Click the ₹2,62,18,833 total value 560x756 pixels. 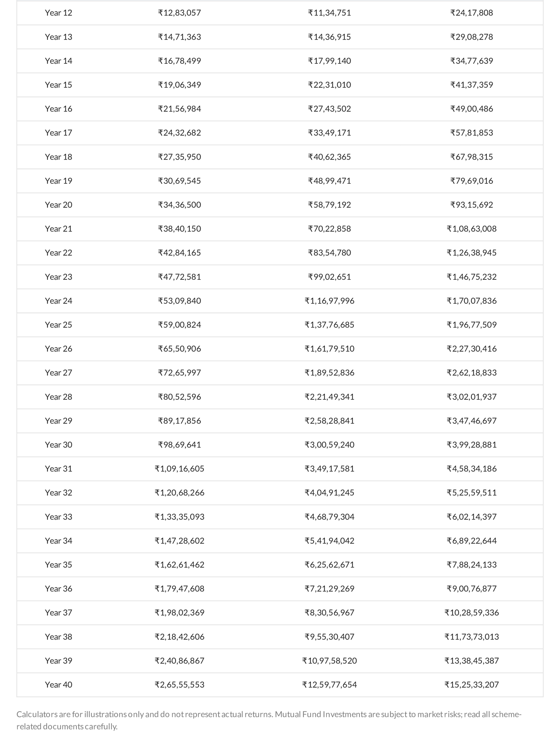point(471,373)
